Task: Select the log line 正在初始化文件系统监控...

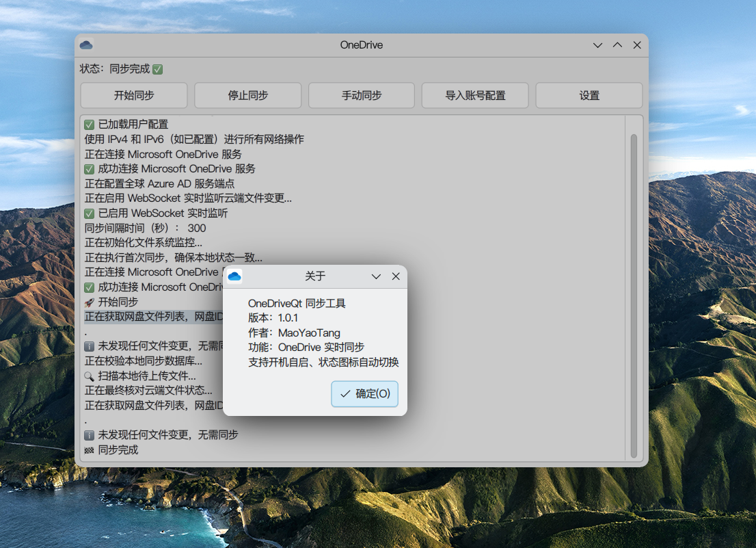Action: tap(143, 243)
